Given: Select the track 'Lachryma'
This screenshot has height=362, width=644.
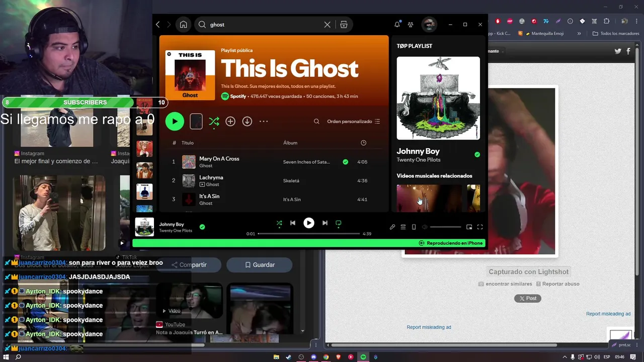Looking at the screenshot, I should click(x=211, y=177).
